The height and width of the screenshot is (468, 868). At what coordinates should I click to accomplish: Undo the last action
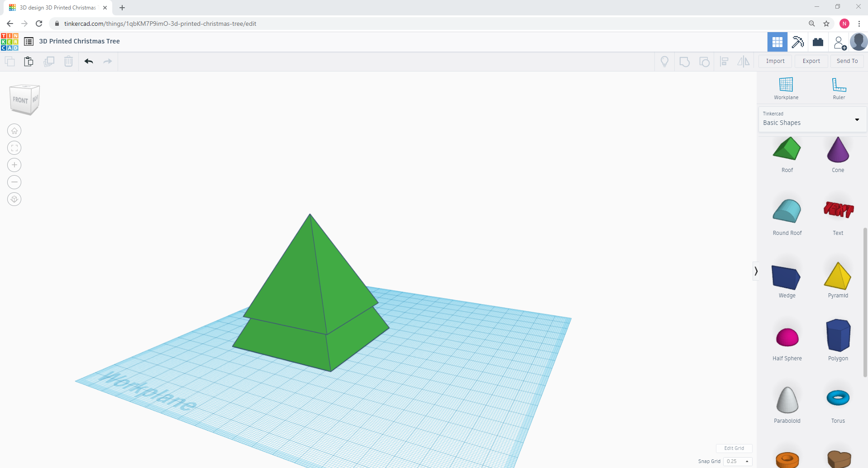(x=89, y=61)
